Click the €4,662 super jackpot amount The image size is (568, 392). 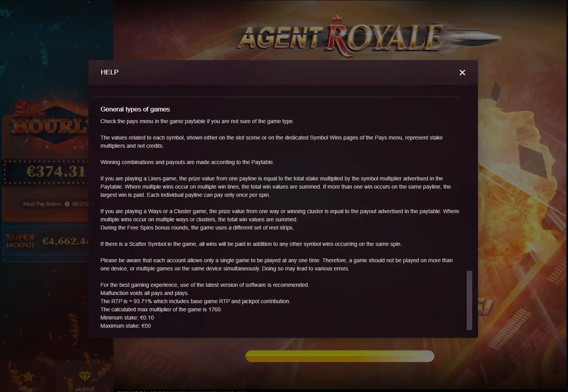click(x=65, y=242)
